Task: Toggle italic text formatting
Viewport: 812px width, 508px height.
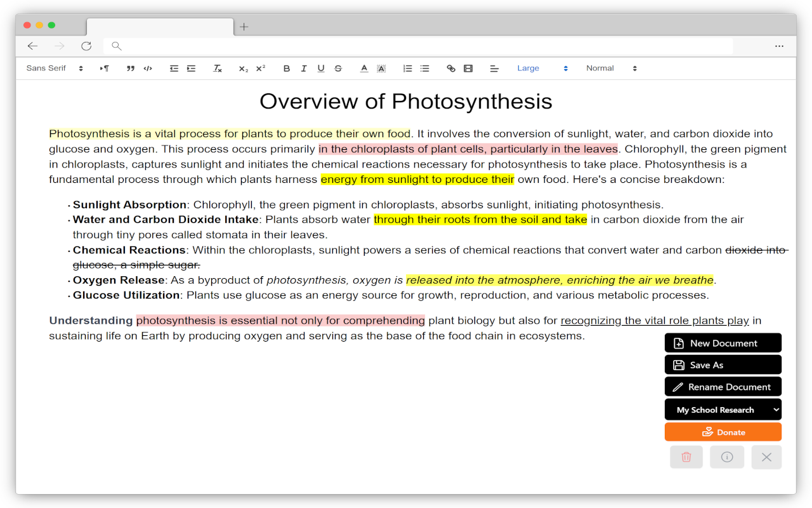Action: (304, 69)
